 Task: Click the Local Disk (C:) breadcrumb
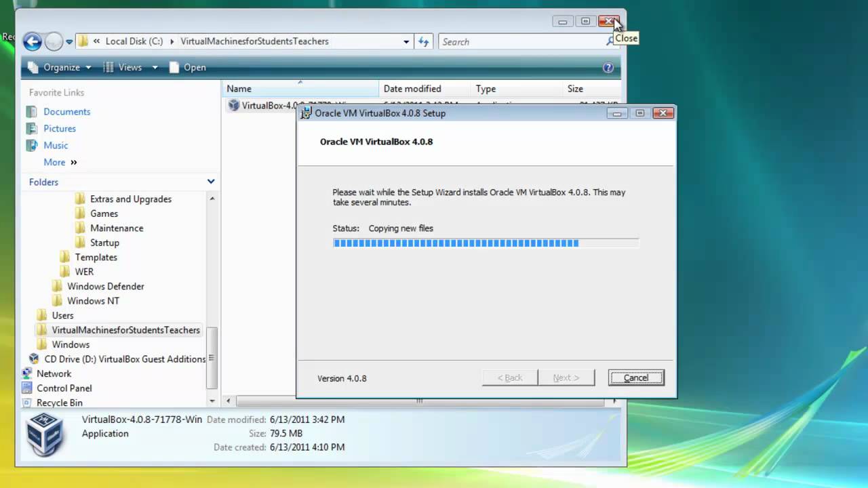pos(134,41)
